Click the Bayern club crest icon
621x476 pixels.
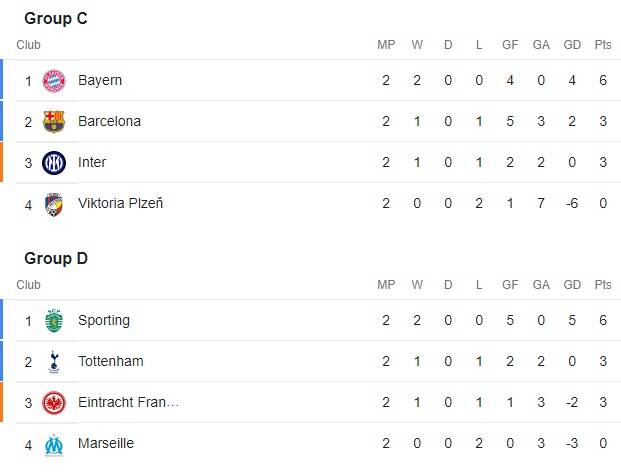[54, 80]
